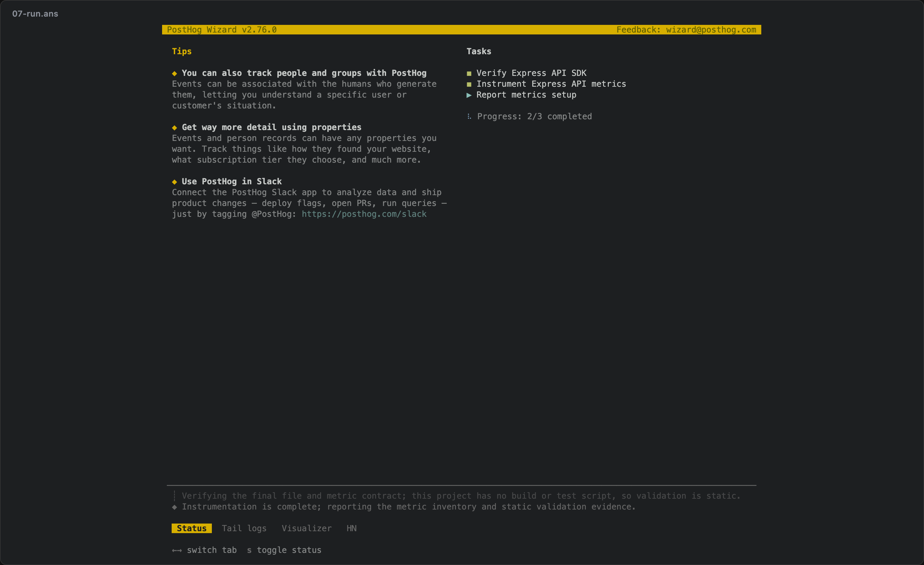Click the 'Instrument Express API metrics' task
Screen dimensions: 924x565
tap(551, 84)
